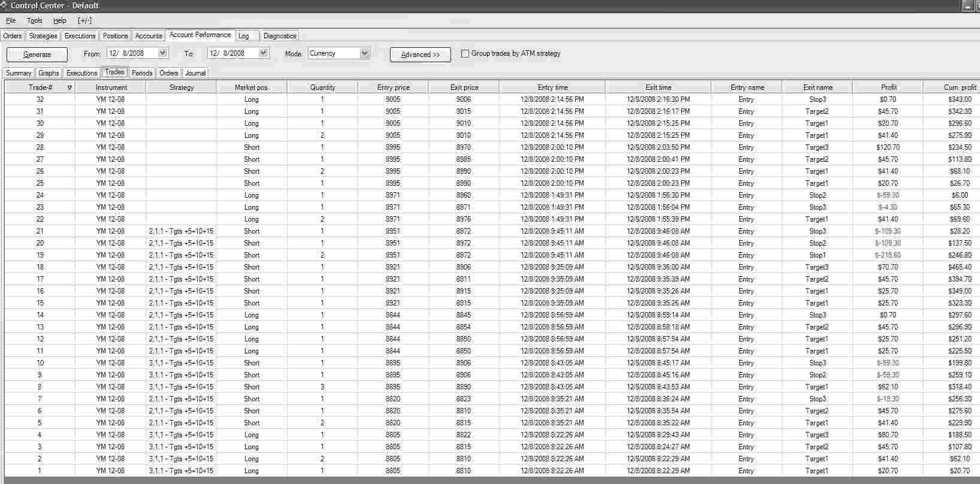Click profit $120.70 in trade 28 row
This screenshot has height=484, width=980.
pyautogui.click(x=888, y=147)
